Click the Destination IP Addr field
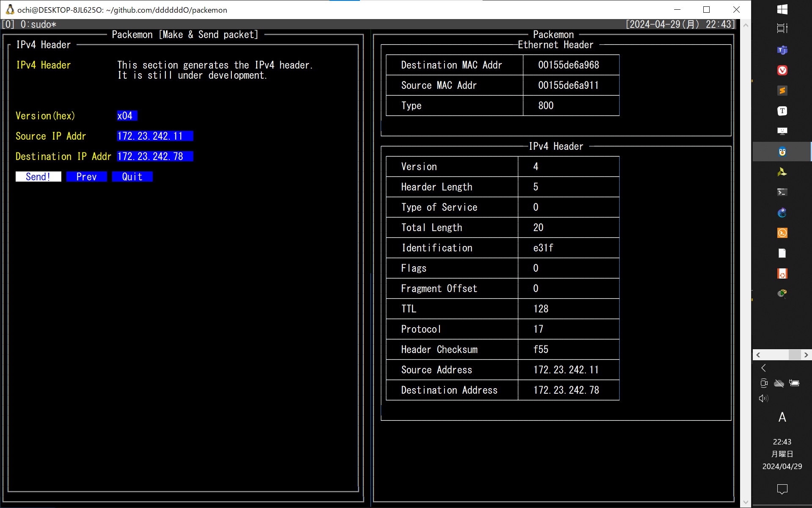This screenshot has width=812, height=508. (x=155, y=156)
